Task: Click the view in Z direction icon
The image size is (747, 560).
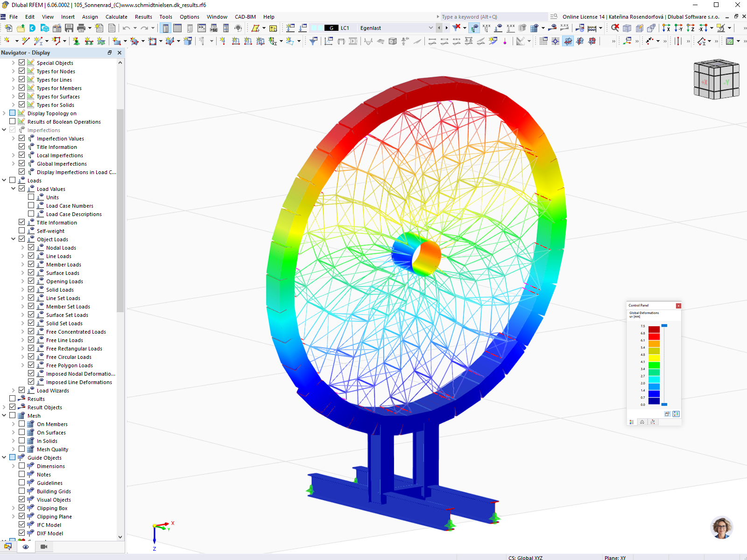Action: pos(691,28)
